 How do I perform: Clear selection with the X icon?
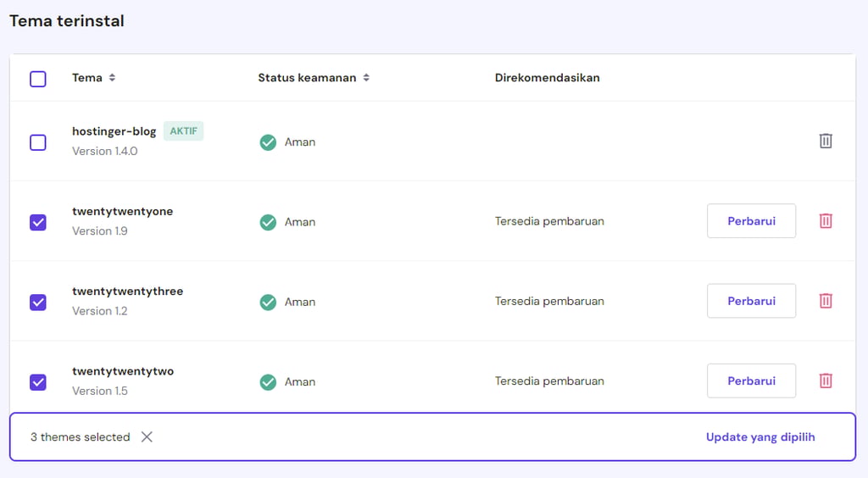click(x=147, y=437)
